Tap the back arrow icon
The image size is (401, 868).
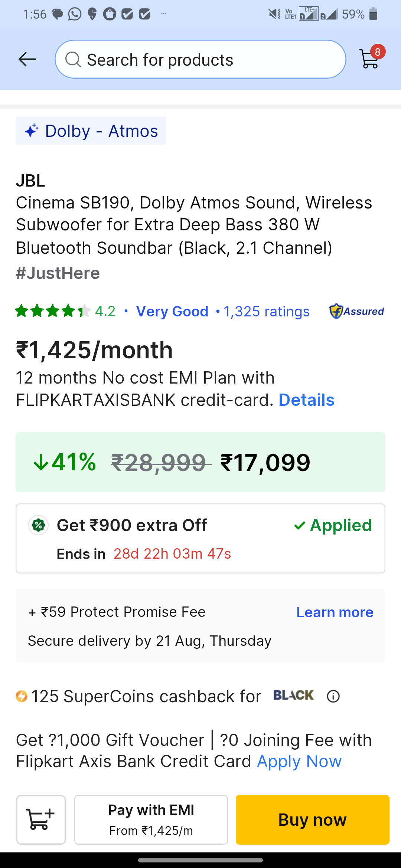point(27,59)
